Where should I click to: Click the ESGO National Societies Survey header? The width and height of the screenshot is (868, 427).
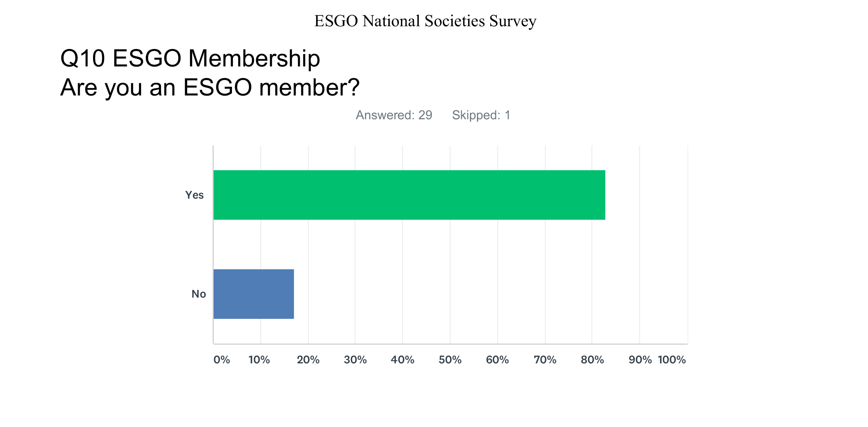[x=425, y=21]
